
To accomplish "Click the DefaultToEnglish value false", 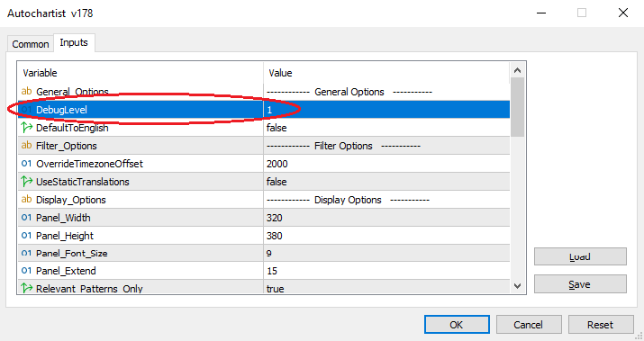I will pos(277,128).
